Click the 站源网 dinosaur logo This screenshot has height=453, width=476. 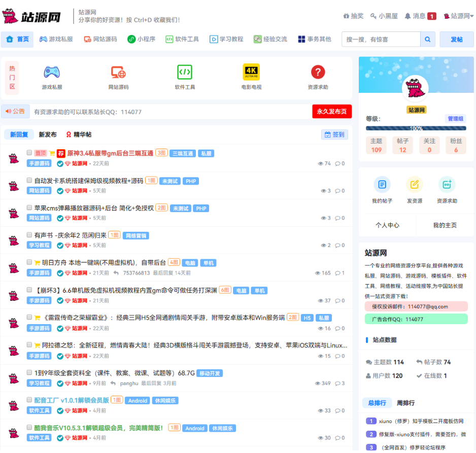[x=31, y=16]
